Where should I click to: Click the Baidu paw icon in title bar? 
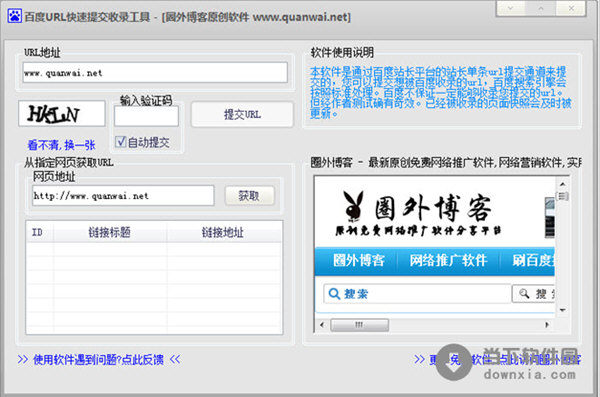click(15, 16)
